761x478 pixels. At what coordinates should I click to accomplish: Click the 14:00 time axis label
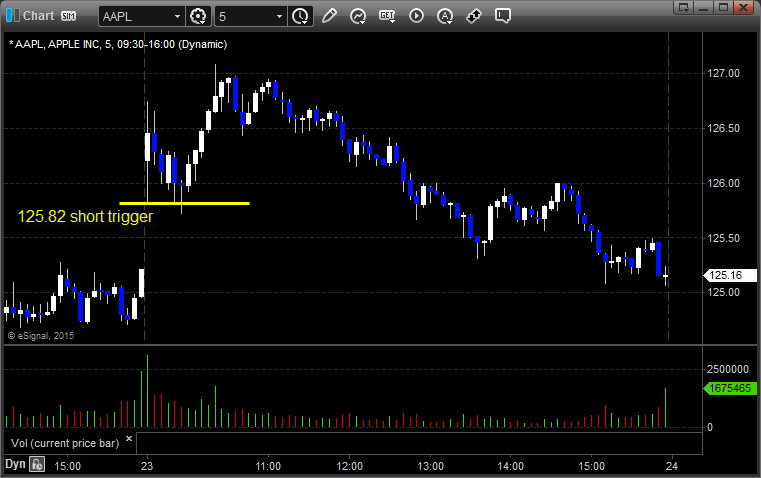tap(511, 466)
